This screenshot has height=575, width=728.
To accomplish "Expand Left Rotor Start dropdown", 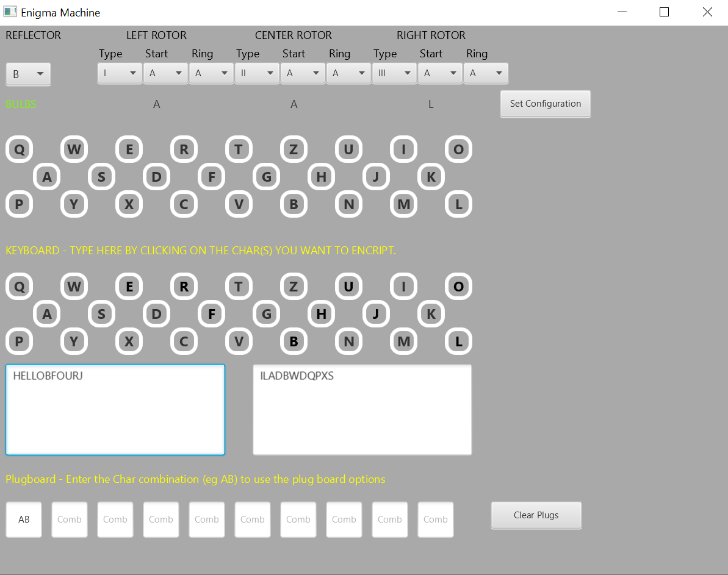I will click(x=165, y=73).
